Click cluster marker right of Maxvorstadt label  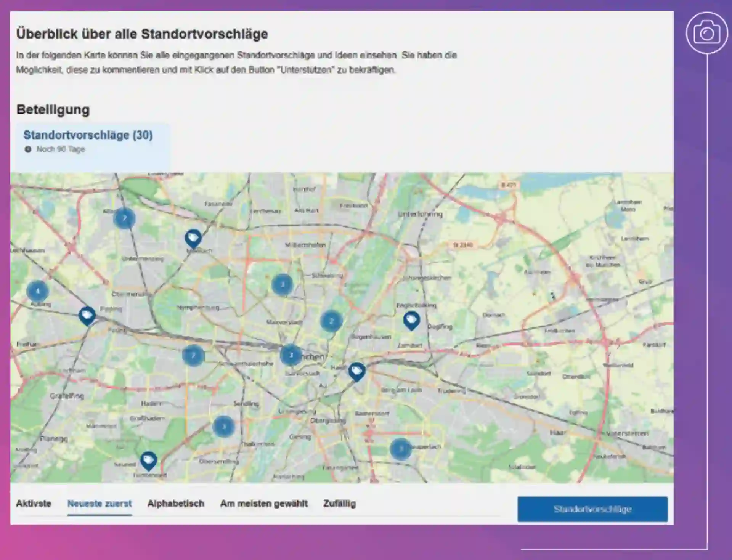click(x=331, y=321)
